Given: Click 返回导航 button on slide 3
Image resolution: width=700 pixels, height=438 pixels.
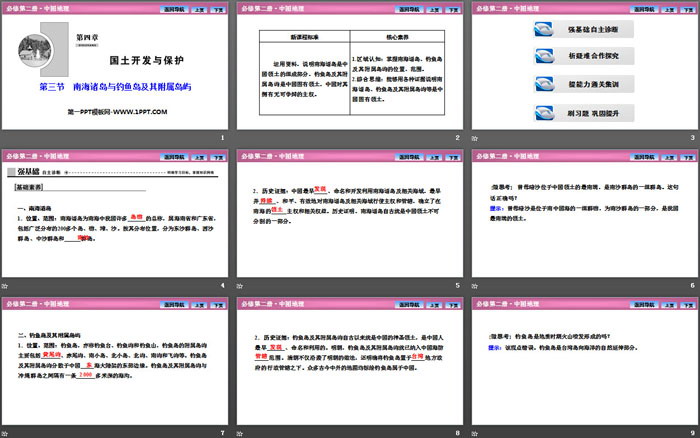Looking at the screenshot, I should coord(644,9).
